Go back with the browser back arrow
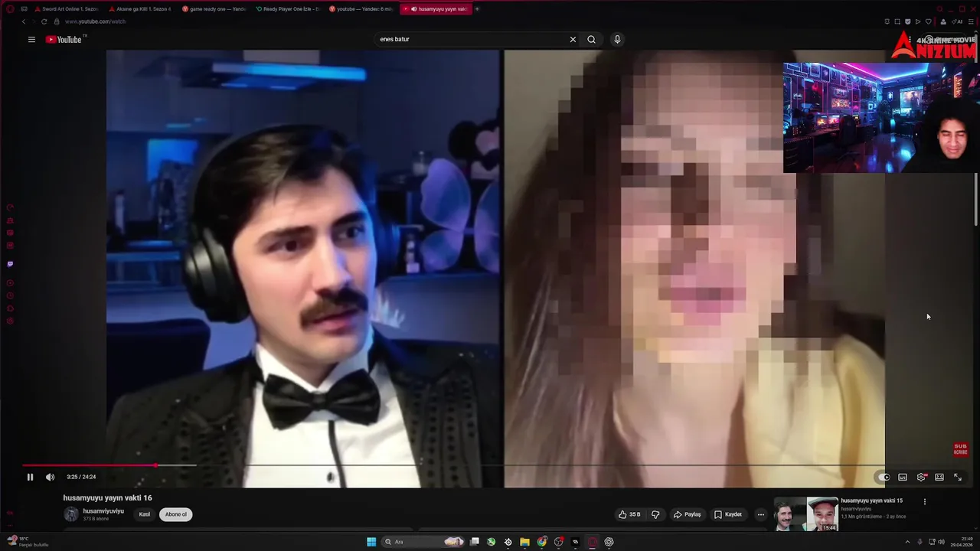Viewport: 980px width, 551px height. point(23,21)
